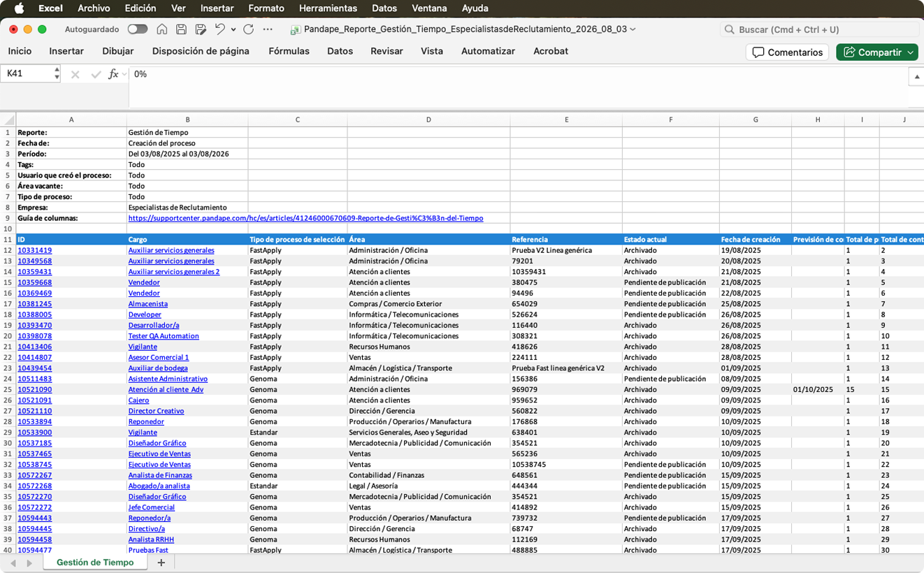Open ID link 10521090
The height and width of the screenshot is (573, 924).
pos(34,389)
